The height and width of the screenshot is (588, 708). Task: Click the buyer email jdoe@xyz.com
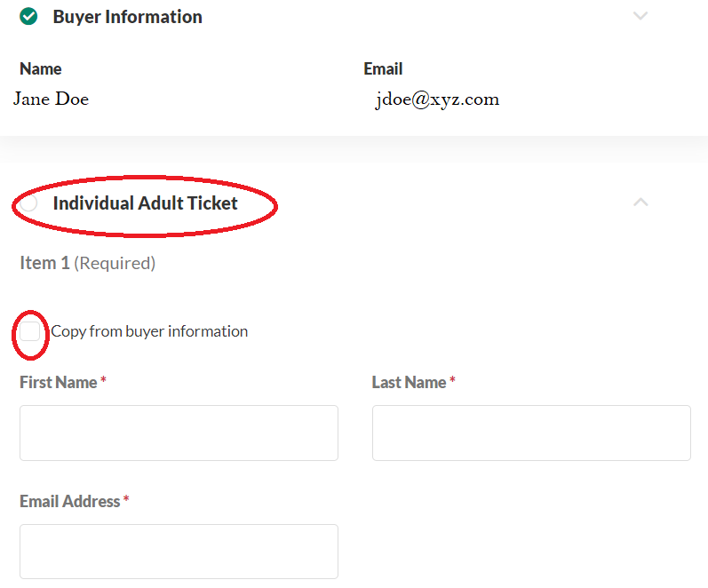click(x=437, y=99)
